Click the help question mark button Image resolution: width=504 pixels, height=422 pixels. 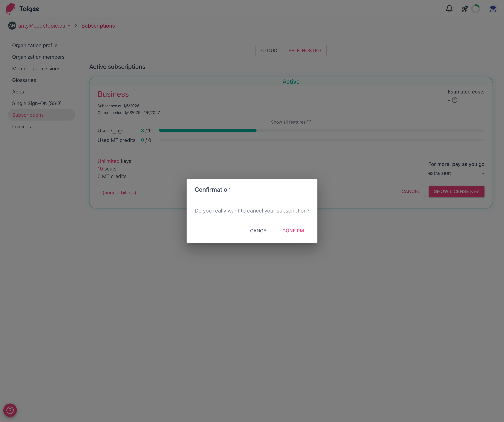coord(10,410)
